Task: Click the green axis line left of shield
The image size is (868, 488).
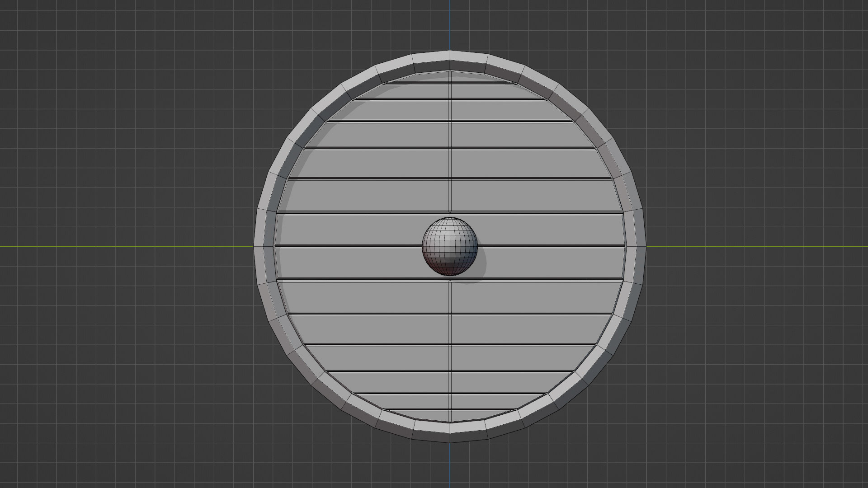Action: pos(127,247)
